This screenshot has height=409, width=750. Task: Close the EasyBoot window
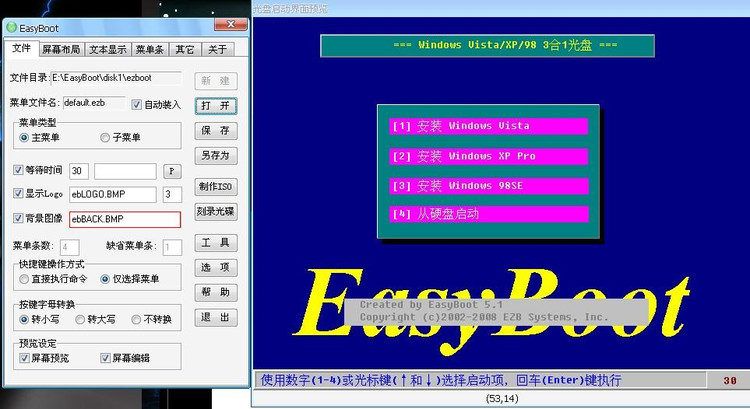[x=231, y=24]
